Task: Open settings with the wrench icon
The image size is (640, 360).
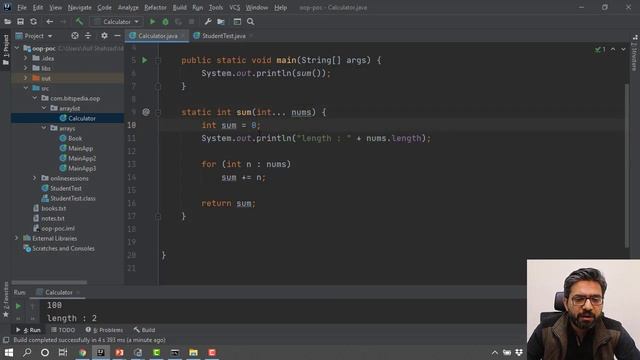Action: pos(208,22)
